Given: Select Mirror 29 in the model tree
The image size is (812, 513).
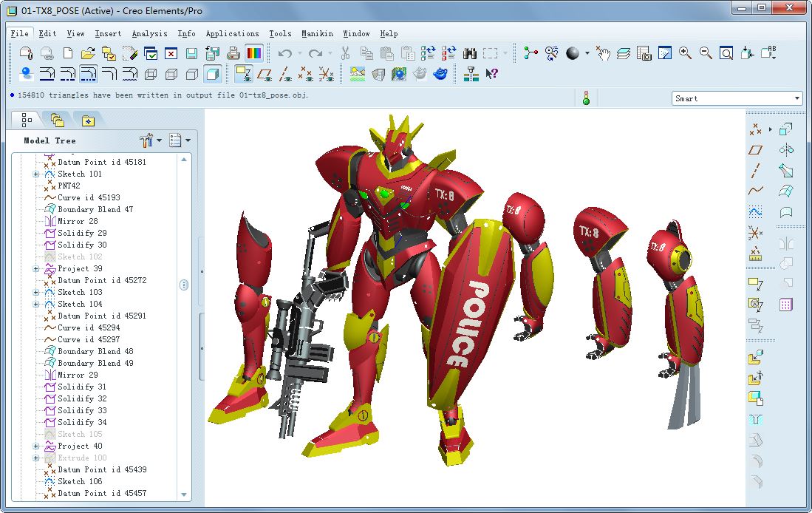Looking at the screenshot, I should [x=78, y=376].
